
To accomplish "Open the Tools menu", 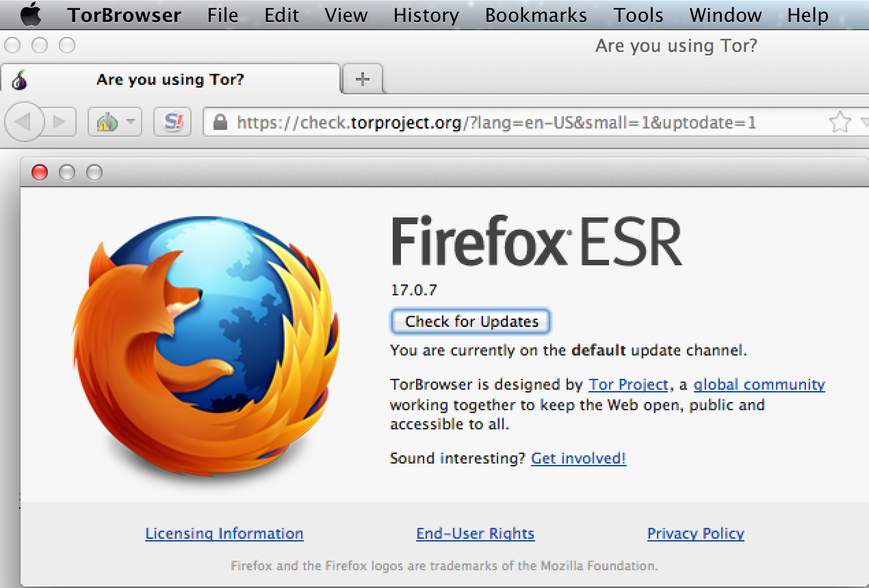I will (638, 15).
